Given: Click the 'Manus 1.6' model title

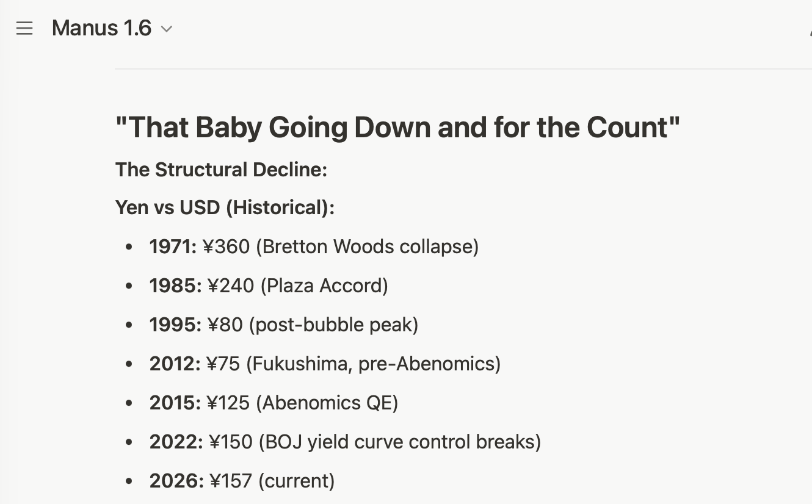Looking at the screenshot, I should [x=101, y=28].
